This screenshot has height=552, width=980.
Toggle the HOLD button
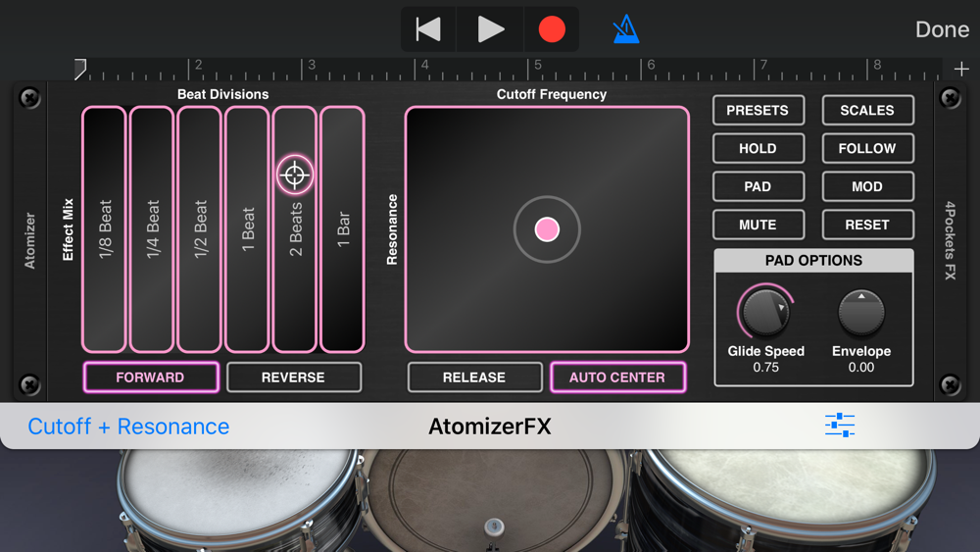point(759,149)
